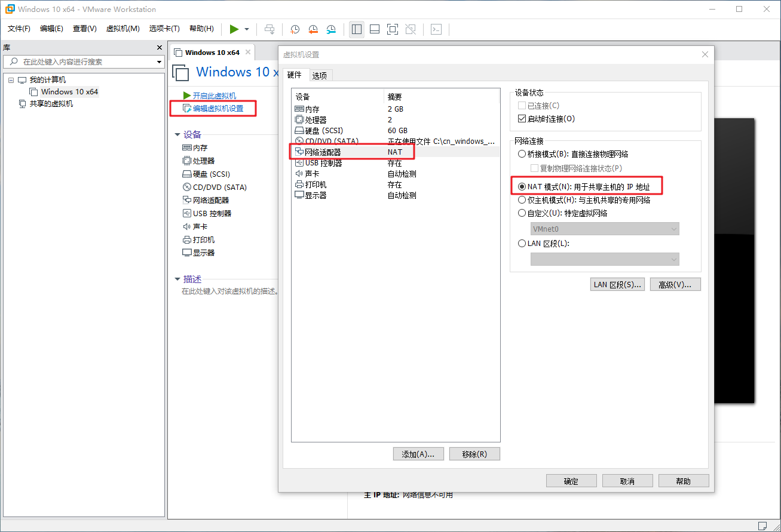The image size is (781, 532).
Task: Close the 虚拟机设置 dialog
Action: coord(705,54)
